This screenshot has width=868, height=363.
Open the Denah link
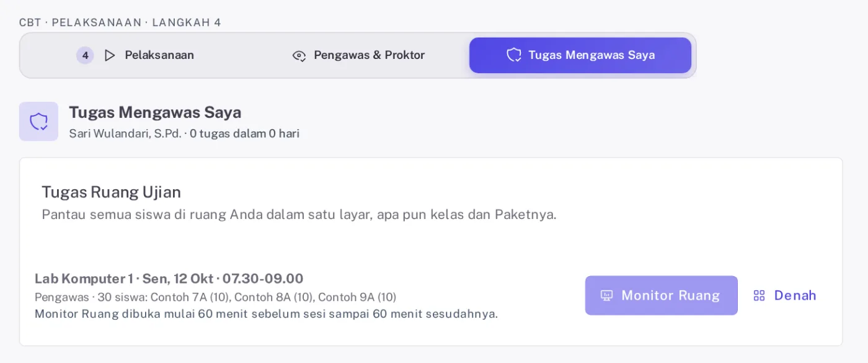click(x=785, y=295)
